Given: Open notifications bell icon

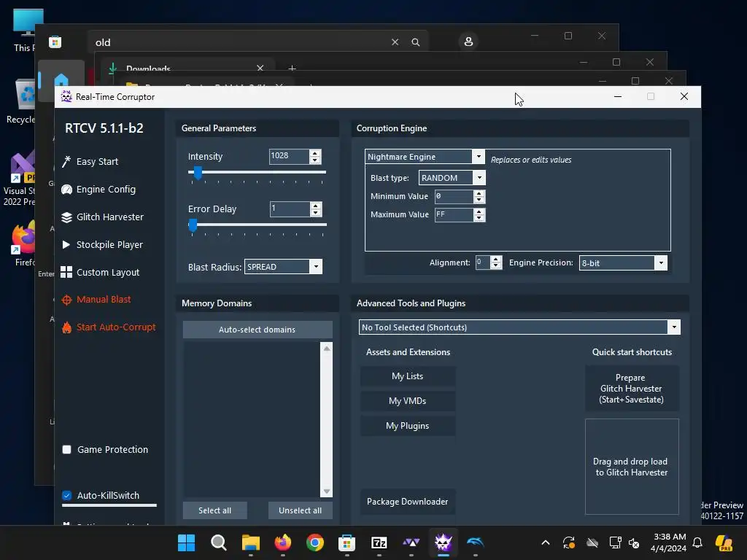Looking at the screenshot, I should (x=697, y=542).
